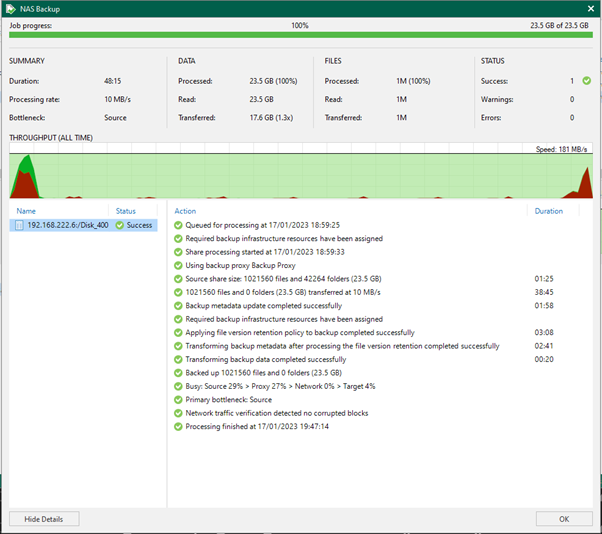Click the check icon beside transferred at 10 MB/s

pos(178,292)
